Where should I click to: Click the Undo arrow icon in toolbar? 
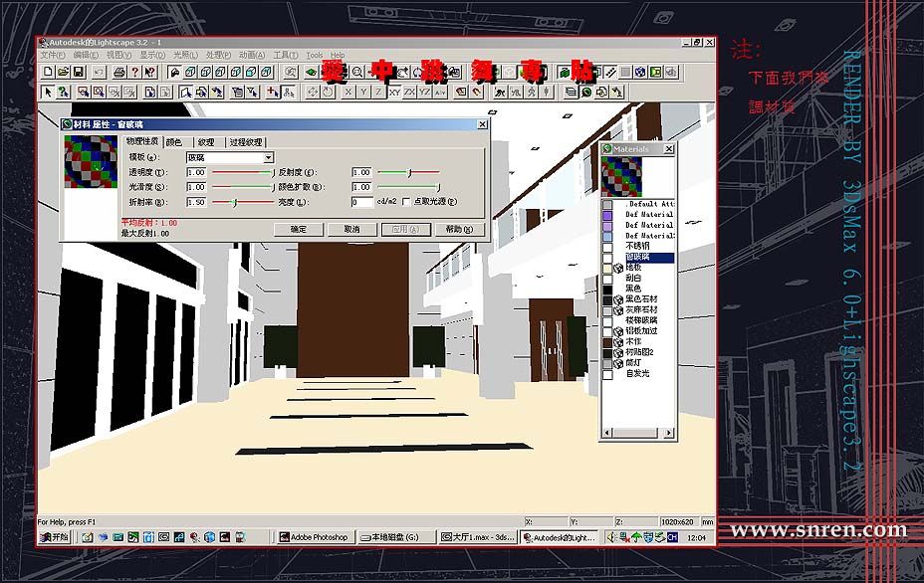click(x=99, y=72)
